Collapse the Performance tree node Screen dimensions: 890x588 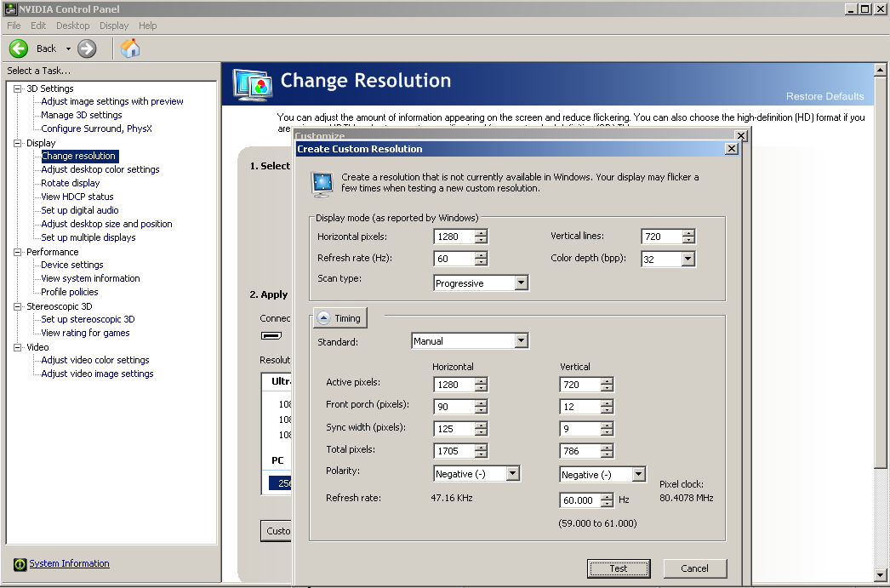tap(18, 252)
